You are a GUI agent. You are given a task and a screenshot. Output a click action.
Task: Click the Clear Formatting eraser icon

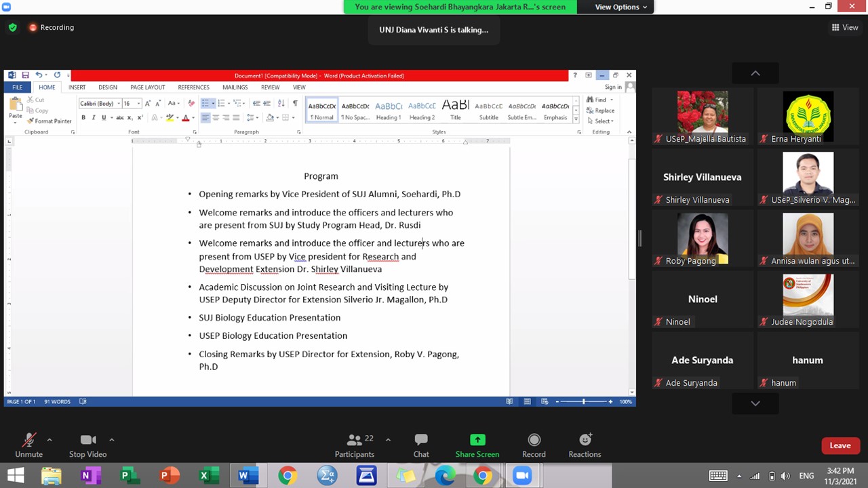[191, 103]
